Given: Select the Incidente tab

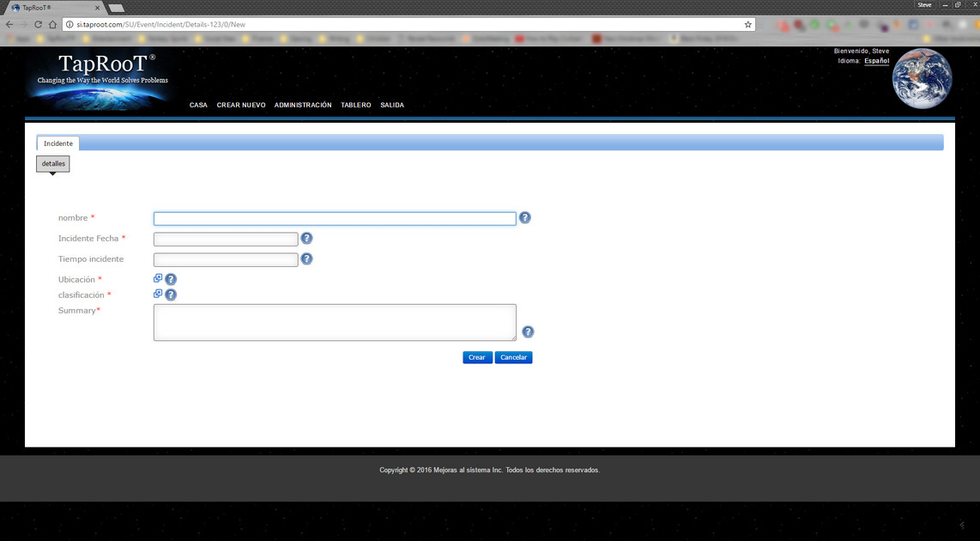Looking at the screenshot, I should pos(58,143).
